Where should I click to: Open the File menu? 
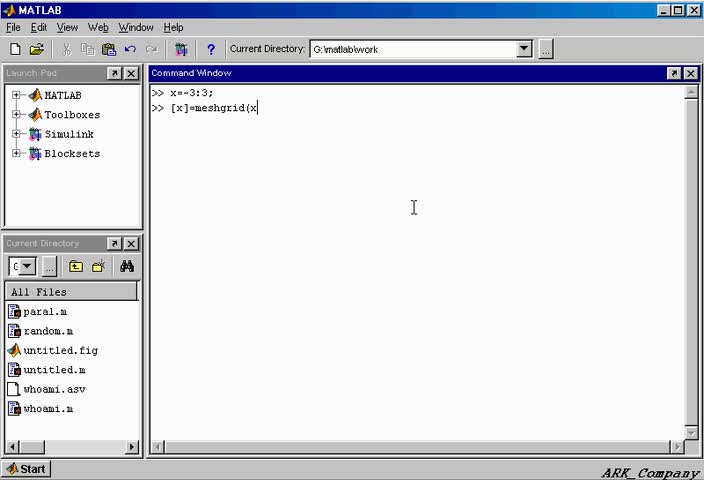[x=13, y=27]
